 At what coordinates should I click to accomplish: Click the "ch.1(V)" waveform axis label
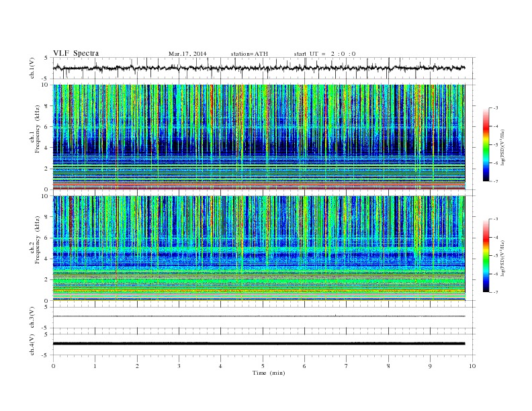[32, 68]
